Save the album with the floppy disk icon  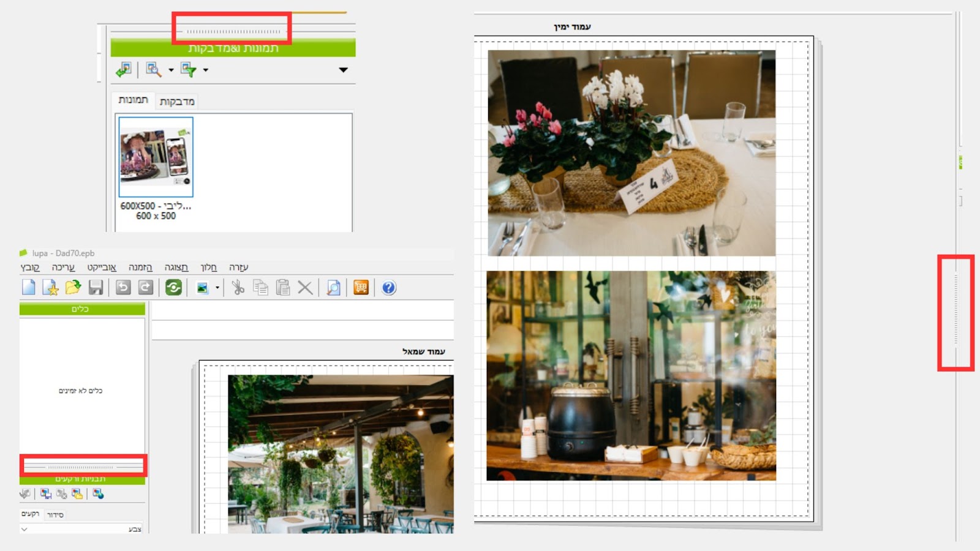click(96, 287)
